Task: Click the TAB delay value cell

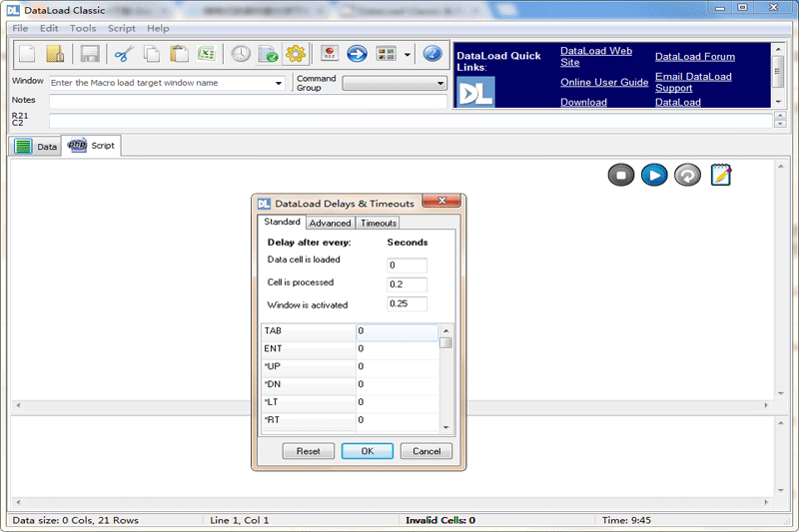Action: point(397,331)
